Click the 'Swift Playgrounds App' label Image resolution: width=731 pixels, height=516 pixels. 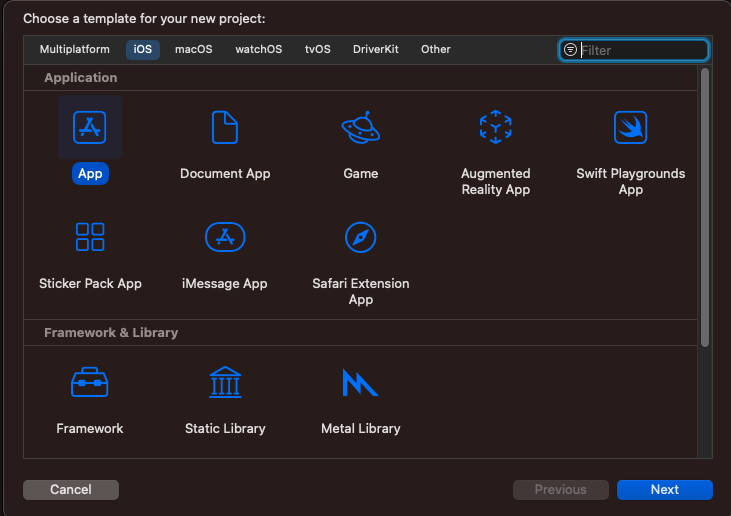[630, 181]
